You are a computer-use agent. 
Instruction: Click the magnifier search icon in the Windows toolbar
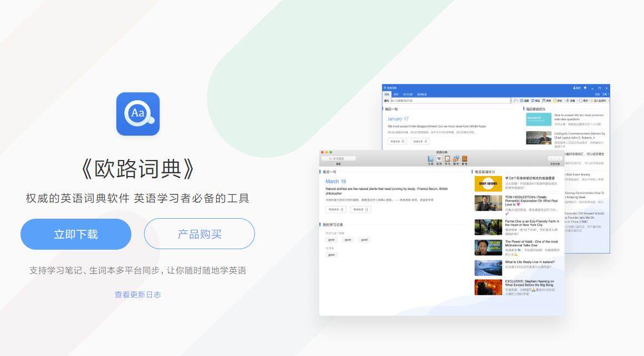coord(515,100)
